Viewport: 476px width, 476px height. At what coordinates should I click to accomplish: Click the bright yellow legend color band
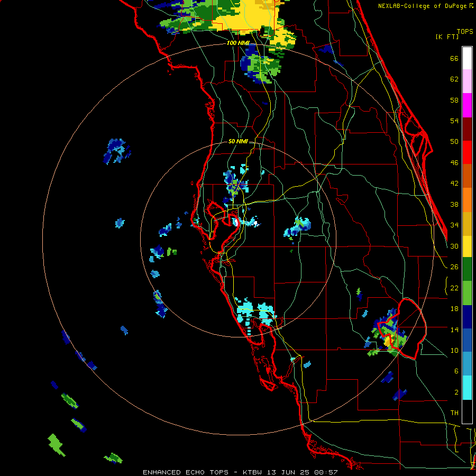467,246
